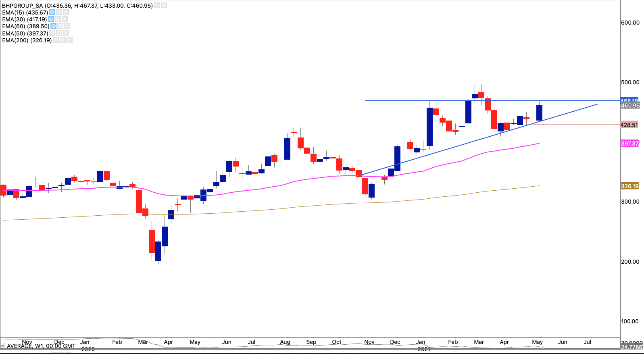
Task: Remove the EMA(60) indicator
Action: 67,26
